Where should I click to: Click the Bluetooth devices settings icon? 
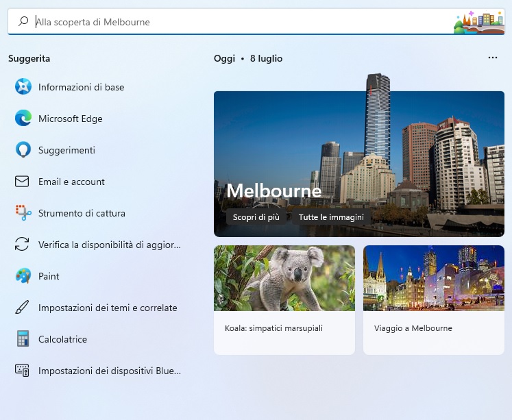[22, 371]
